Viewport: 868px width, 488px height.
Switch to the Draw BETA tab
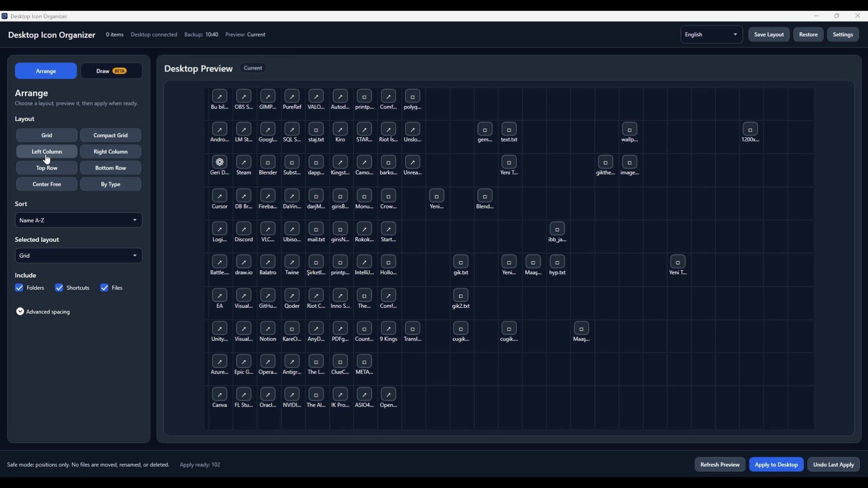click(112, 71)
